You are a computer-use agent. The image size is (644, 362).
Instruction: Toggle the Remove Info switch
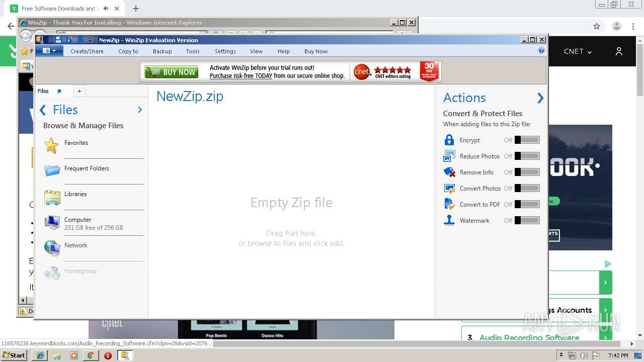(x=527, y=172)
